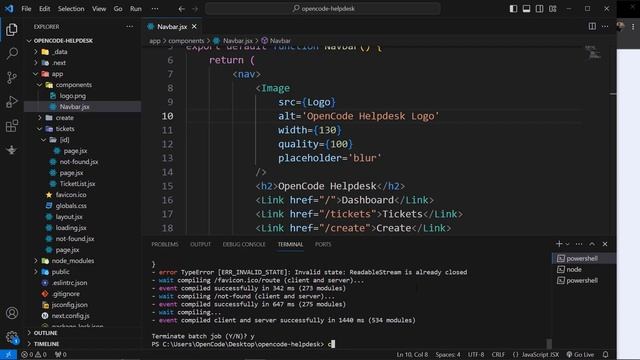Screen dimensions: 640x360
Task: Expand the public folder
Action: click(x=60, y=271)
